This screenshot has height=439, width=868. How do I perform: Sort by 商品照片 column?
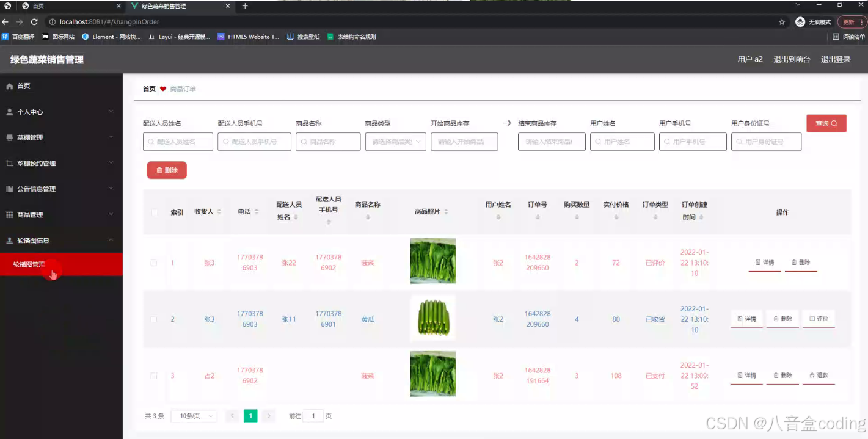click(446, 212)
